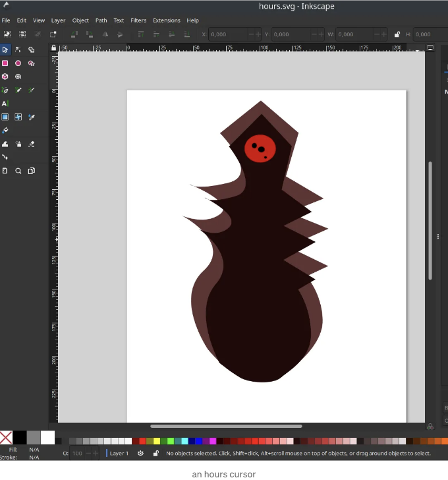The width and height of the screenshot is (448, 480).
Task: Select the Tweak tool
Action: click(x=5, y=144)
